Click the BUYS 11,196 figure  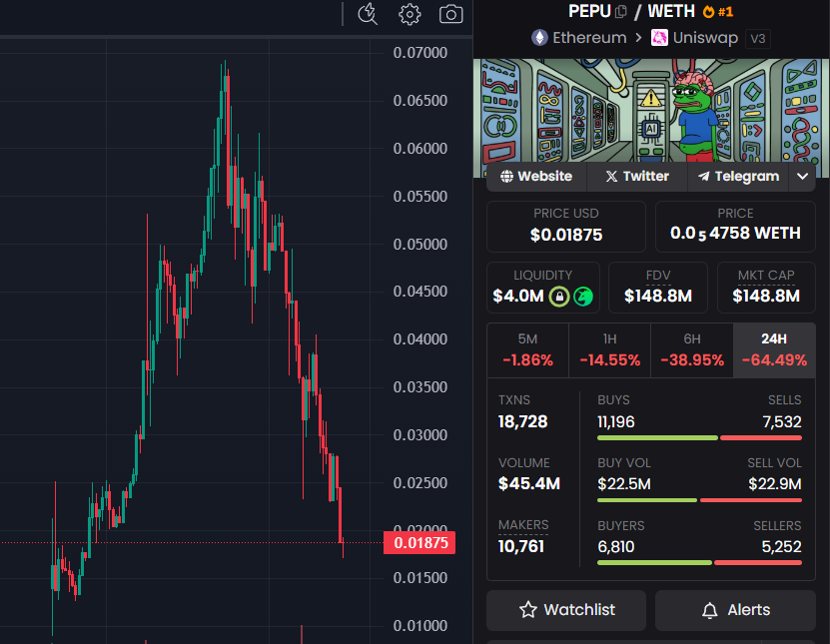tap(615, 421)
